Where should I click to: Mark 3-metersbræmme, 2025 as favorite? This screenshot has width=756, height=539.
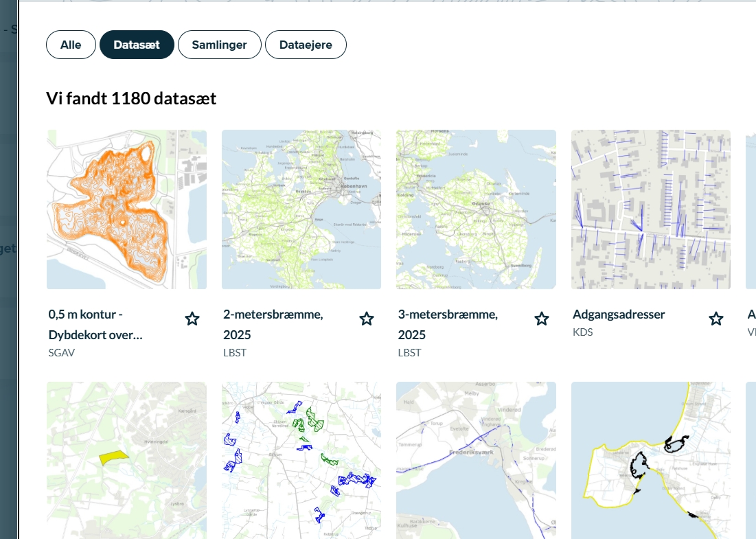point(542,319)
